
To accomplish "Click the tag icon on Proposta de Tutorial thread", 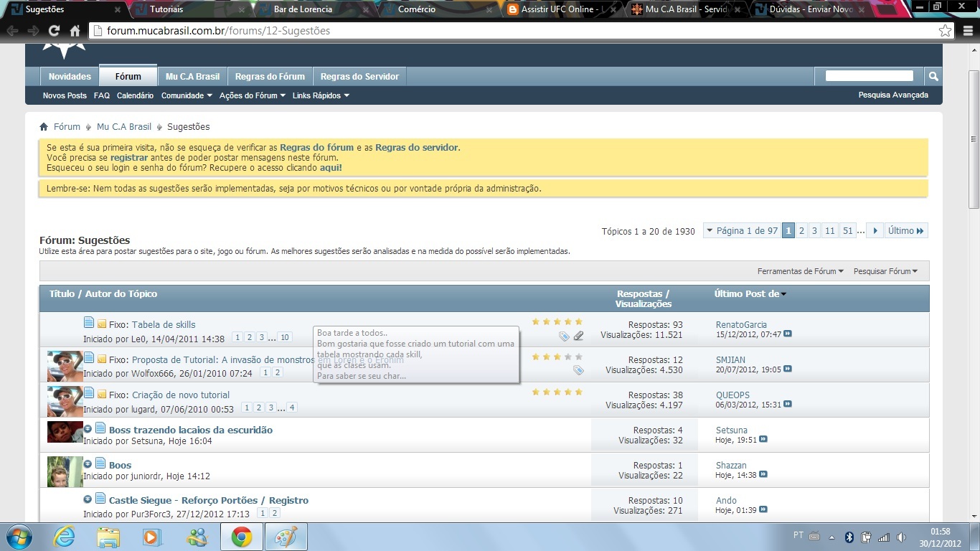I will click(x=578, y=370).
